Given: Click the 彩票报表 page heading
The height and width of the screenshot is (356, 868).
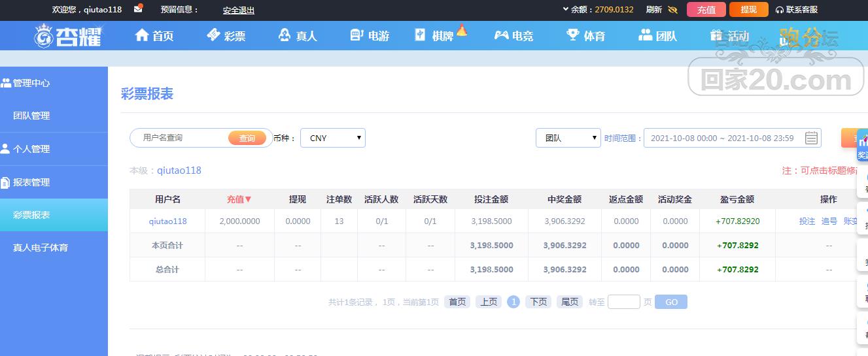Looking at the screenshot, I should pyautogui.click(x=147, y=94).
